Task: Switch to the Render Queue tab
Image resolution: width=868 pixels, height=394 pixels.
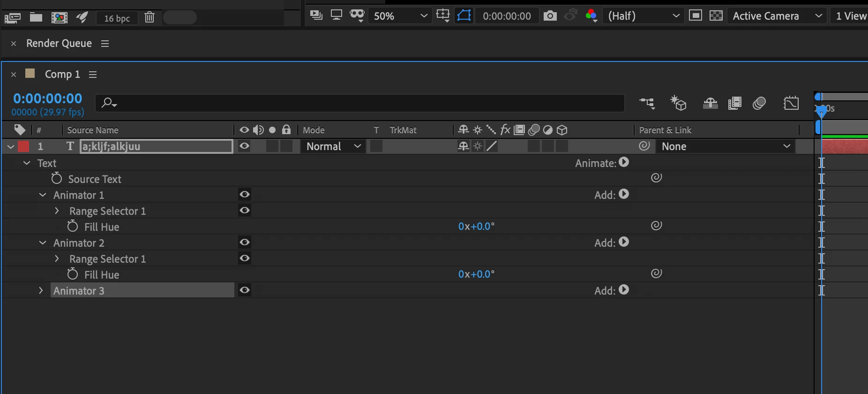Action: click(59, 43)
